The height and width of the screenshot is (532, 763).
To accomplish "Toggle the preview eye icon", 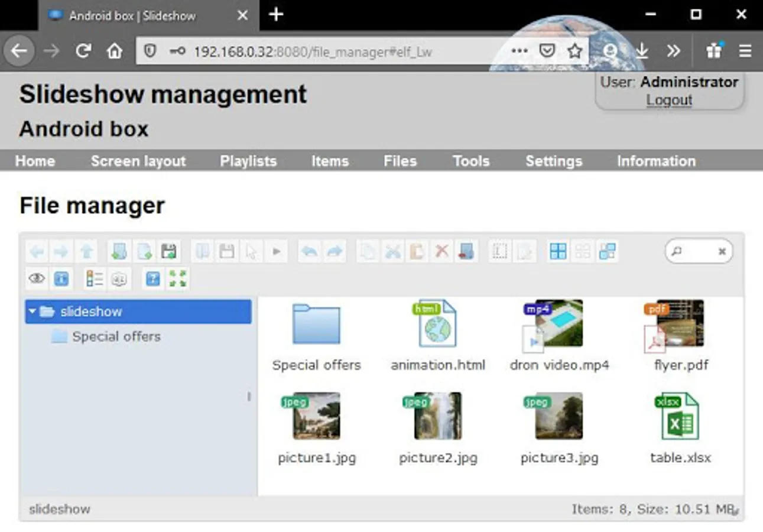I will point(37,278).
